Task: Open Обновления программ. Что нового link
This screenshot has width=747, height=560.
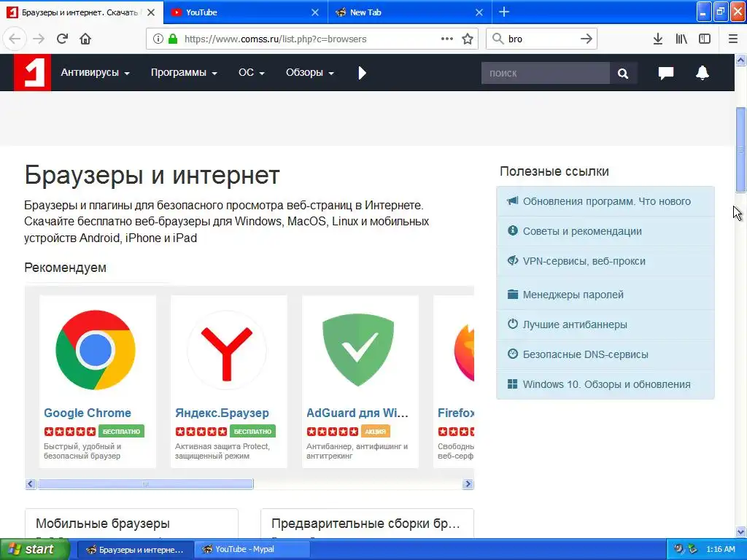Action: (x=605, y=201)
